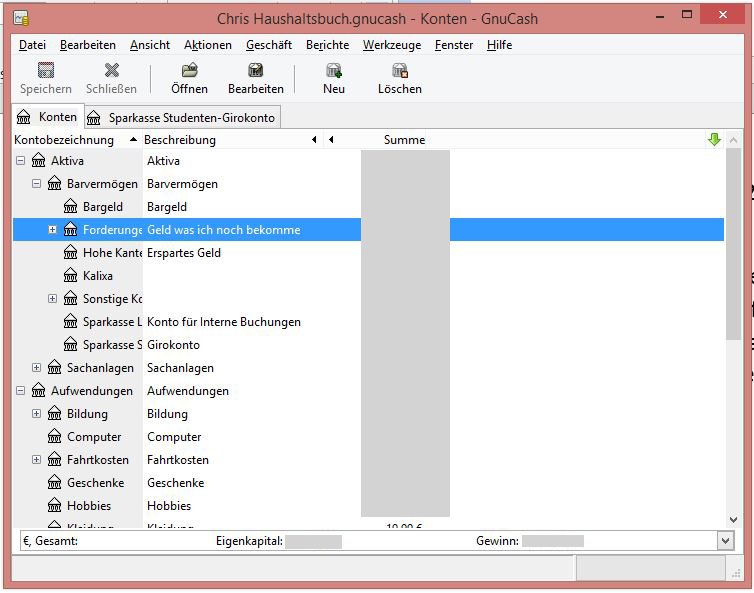Collapse the Aktiva account tree

coord(20,160)
